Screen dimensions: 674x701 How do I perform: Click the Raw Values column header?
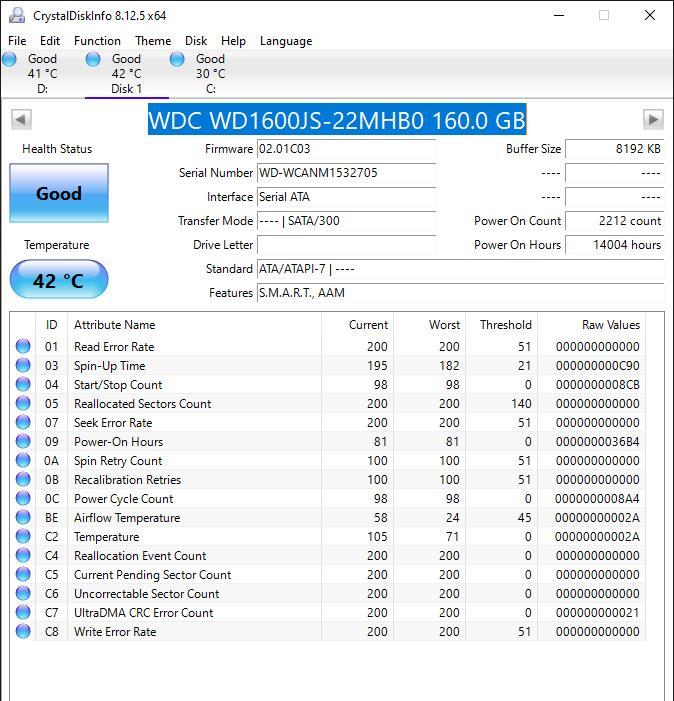point(591,325)
